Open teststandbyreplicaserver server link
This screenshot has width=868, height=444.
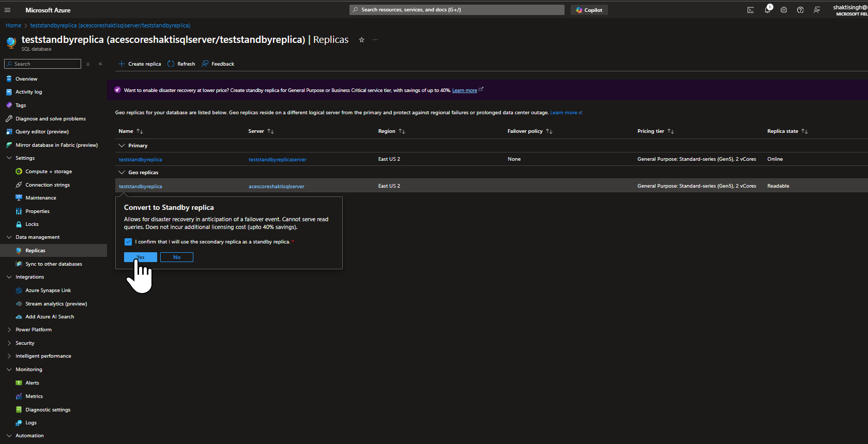click(x=277, y=160)
